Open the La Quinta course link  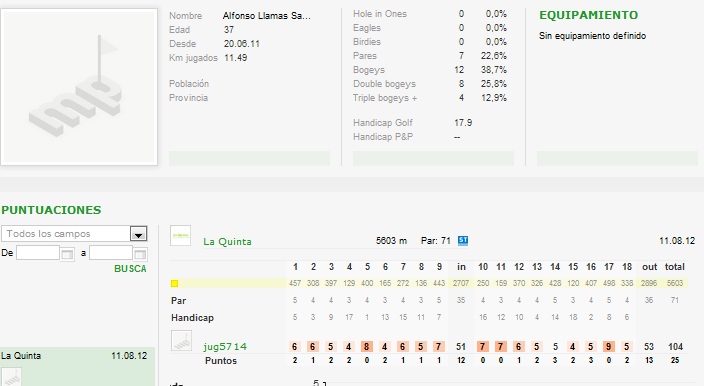(227, 241)
